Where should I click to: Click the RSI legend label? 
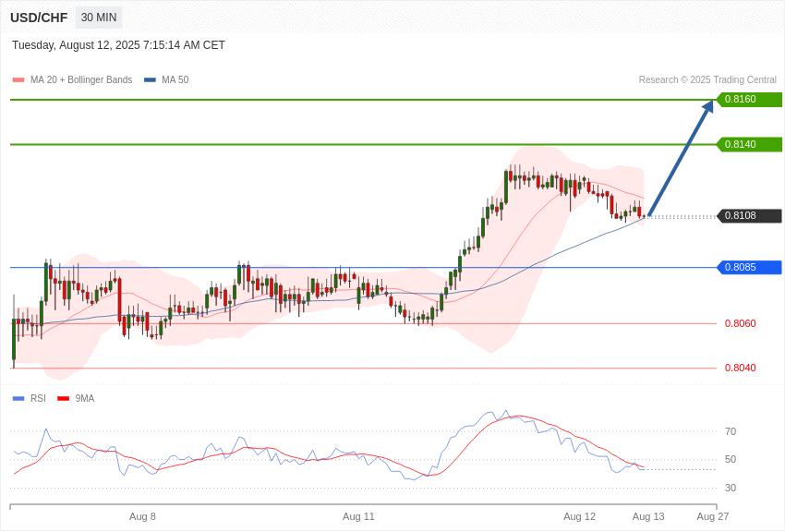click(38, 398)
